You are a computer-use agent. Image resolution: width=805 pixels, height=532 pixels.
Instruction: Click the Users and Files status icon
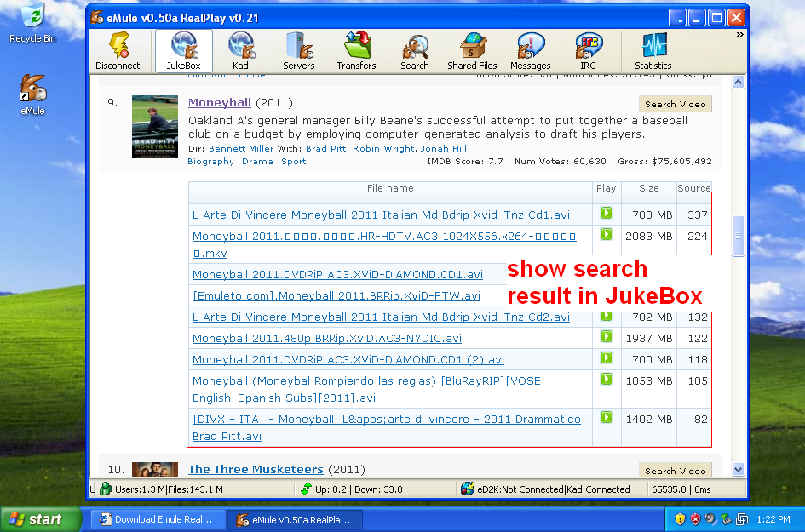coord(106,489)
